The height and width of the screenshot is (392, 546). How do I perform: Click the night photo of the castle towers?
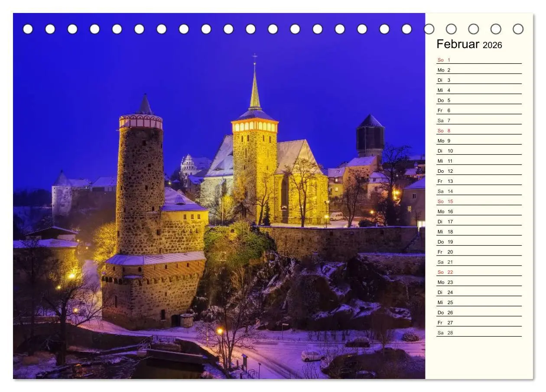click(219, 196)
